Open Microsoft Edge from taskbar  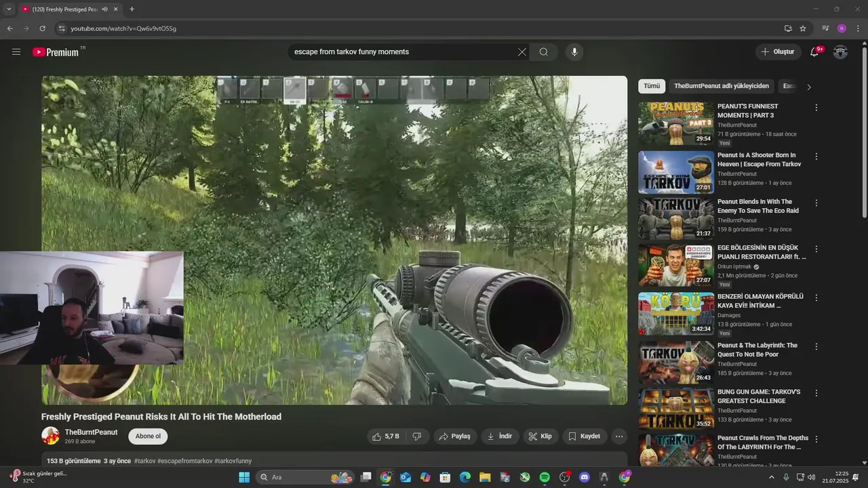[465, 477]
